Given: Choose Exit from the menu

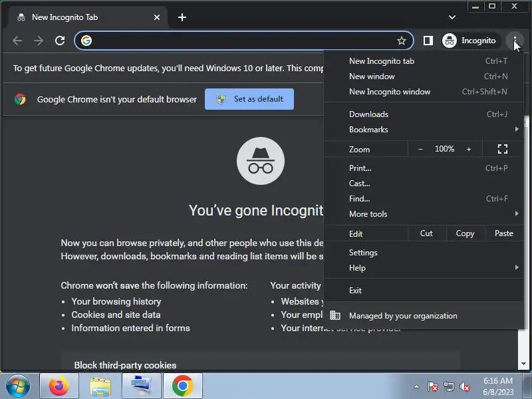Looking at the screenshot, I should (424, 291).
